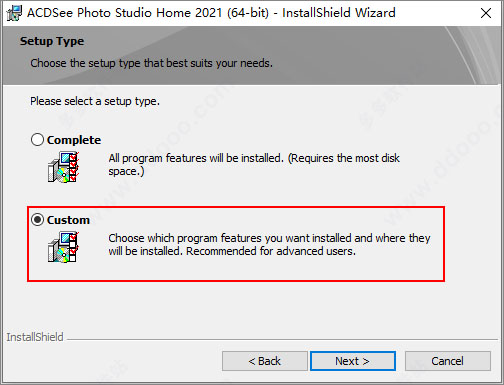Select the Custom radio button
This screenshot has width=504, height=385.
click(37, 220)
